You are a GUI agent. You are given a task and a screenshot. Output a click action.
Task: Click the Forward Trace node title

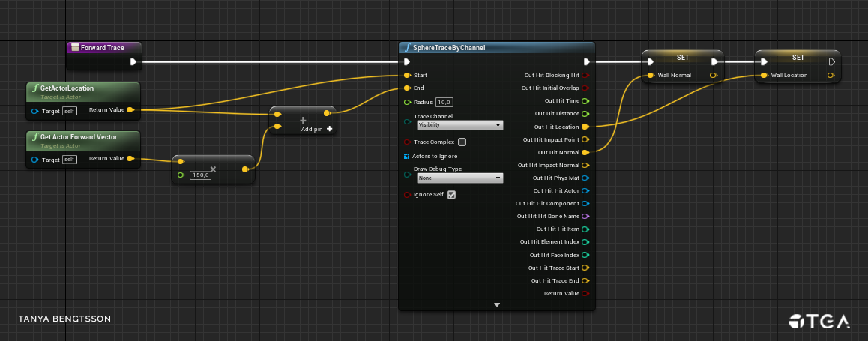103,48
